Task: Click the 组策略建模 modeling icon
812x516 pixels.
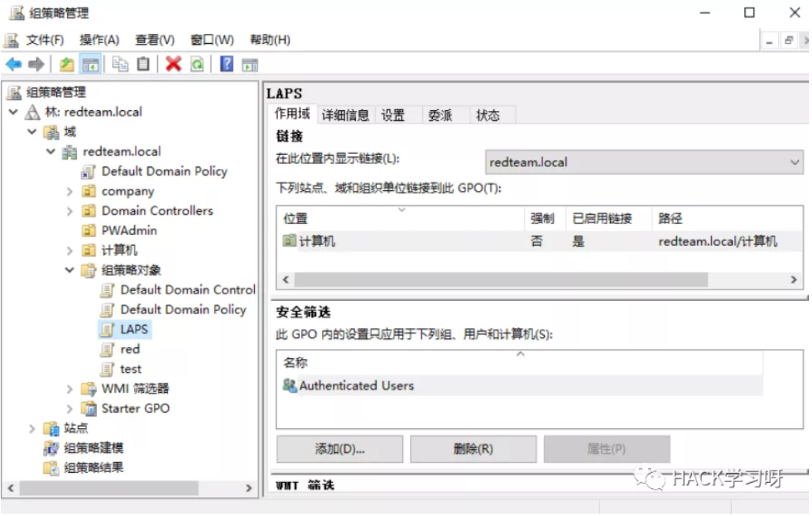Action: pos(52,448)
